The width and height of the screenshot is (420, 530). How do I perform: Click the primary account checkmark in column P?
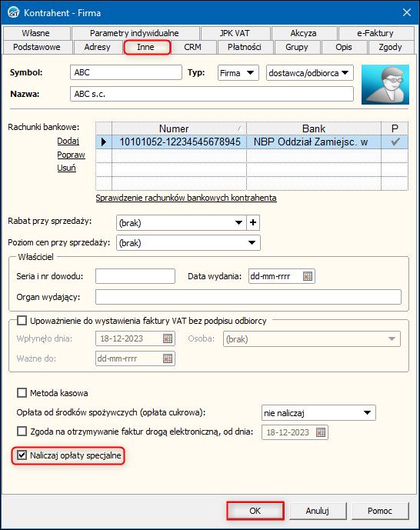[395, 142]
